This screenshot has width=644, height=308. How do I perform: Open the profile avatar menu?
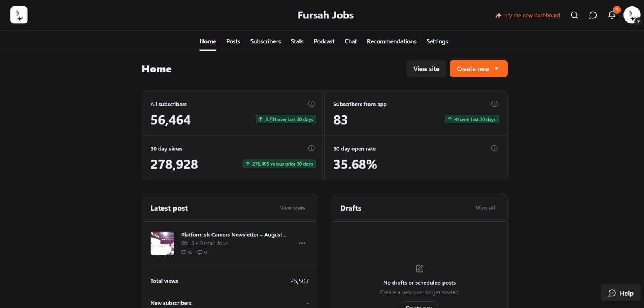632,15
